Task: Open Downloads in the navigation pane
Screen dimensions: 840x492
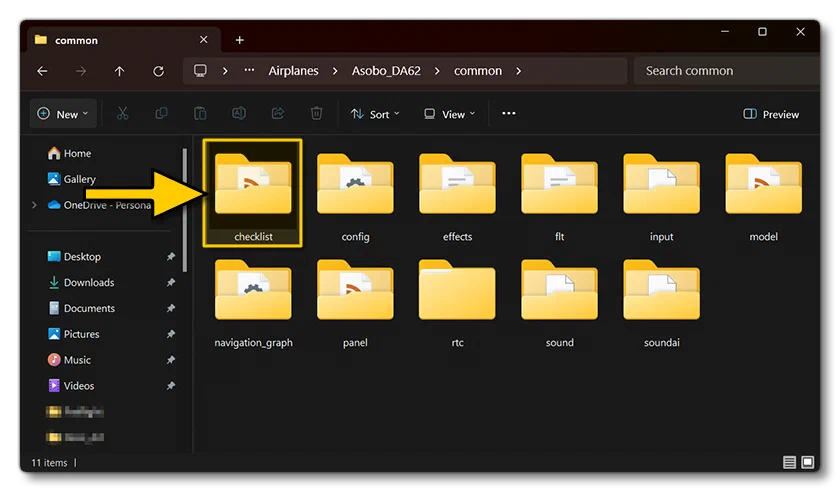Action: (81, 282)
